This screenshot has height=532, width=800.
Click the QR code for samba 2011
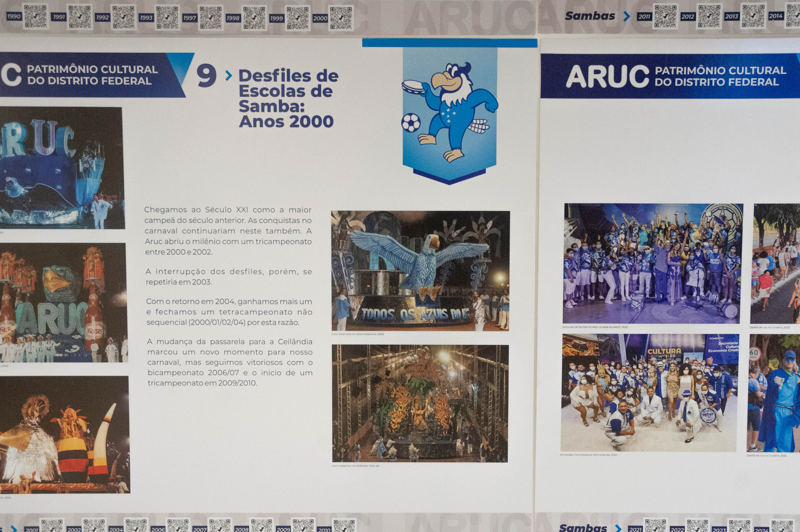pos(665,16)
